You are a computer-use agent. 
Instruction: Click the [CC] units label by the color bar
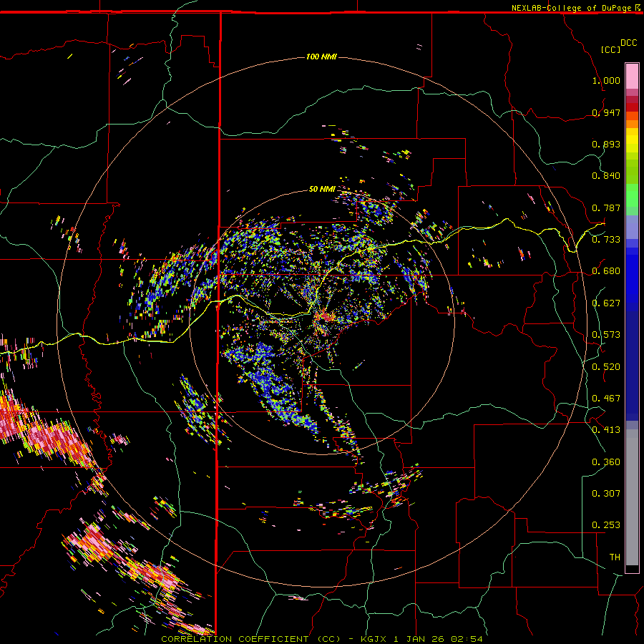pyautogui.click(x=610, y=49)
